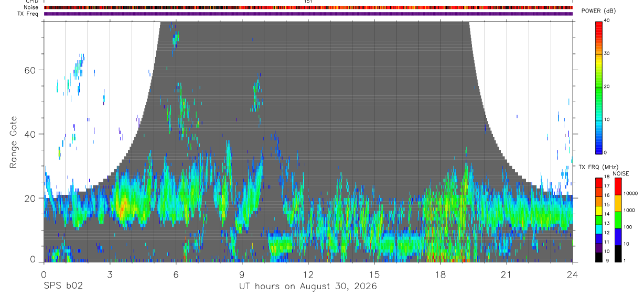Select the green 100 NOISE legend block
Viewport: 644px width, 297px height.
click(x=617, y=220)
